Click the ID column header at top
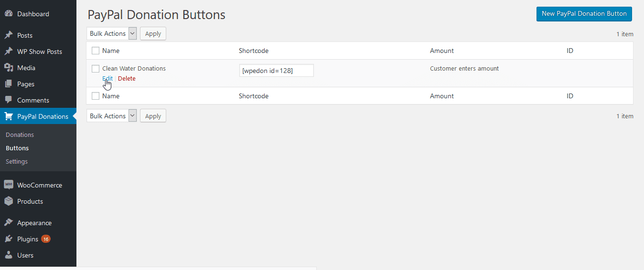The height and width of the screenshot is (270, 644). [570, 51]
